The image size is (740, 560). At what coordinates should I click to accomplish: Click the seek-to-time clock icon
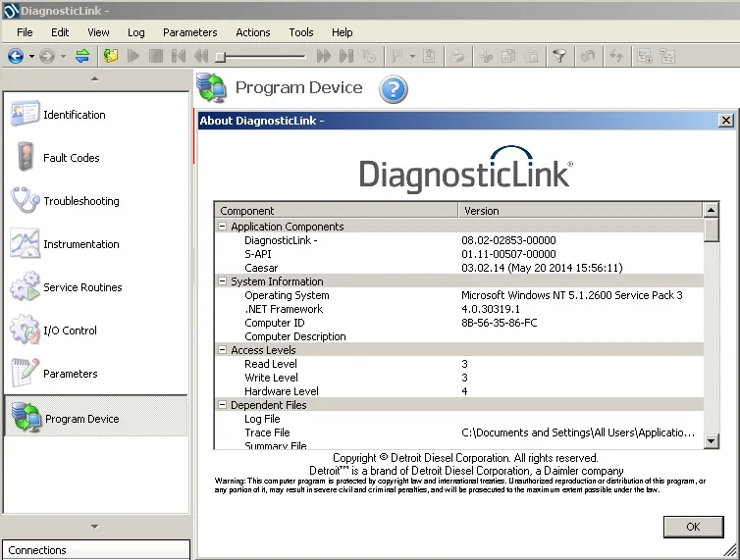369,57
